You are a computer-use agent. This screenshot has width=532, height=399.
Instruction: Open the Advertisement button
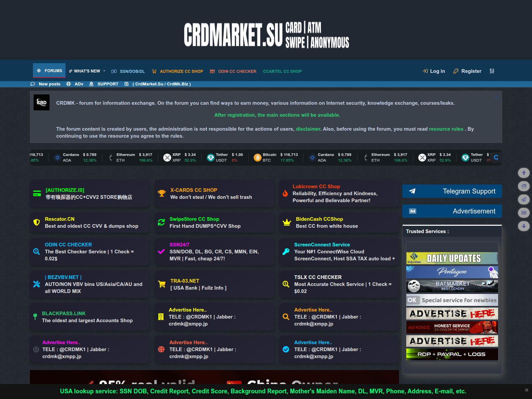coord(452,211)
